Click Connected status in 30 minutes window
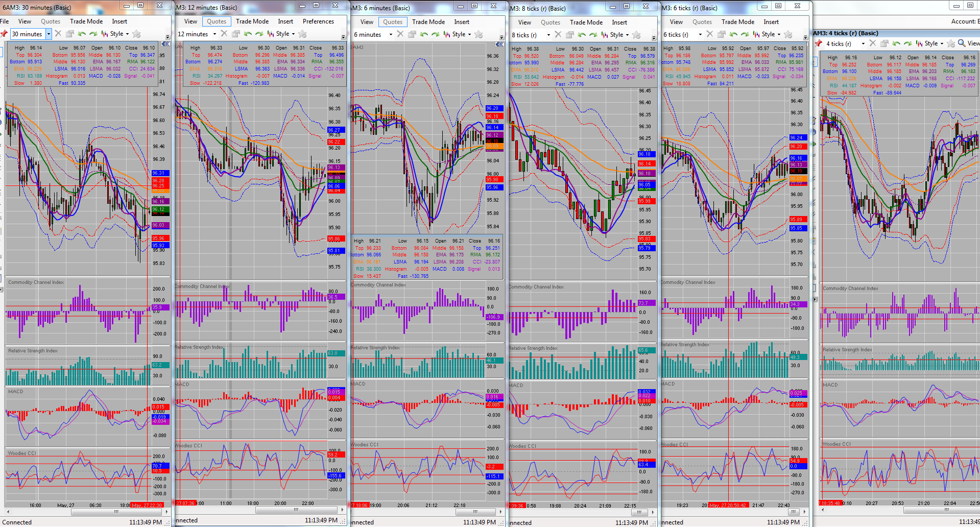 (x=16, y=522)
